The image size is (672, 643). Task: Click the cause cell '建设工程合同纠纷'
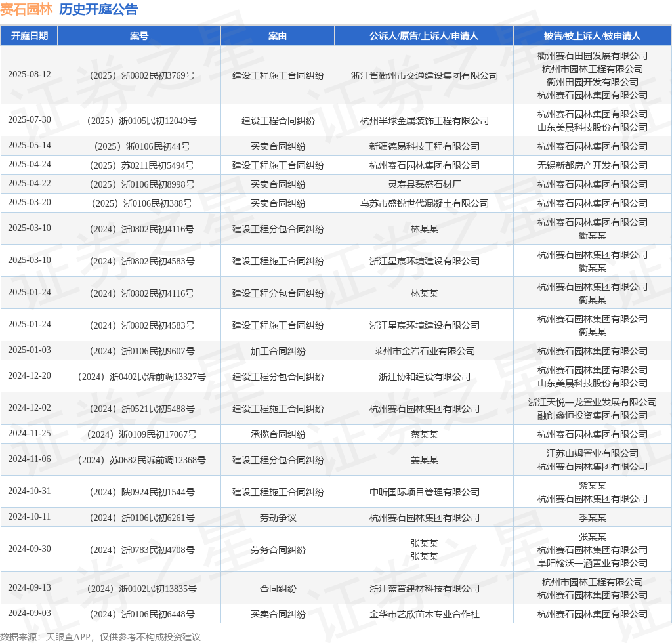pos(278,121)
